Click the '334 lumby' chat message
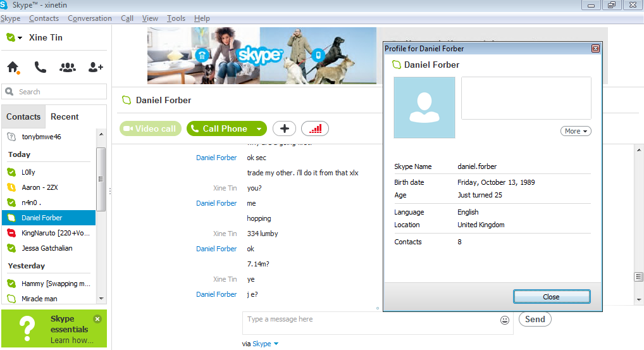 coord(263,234)
